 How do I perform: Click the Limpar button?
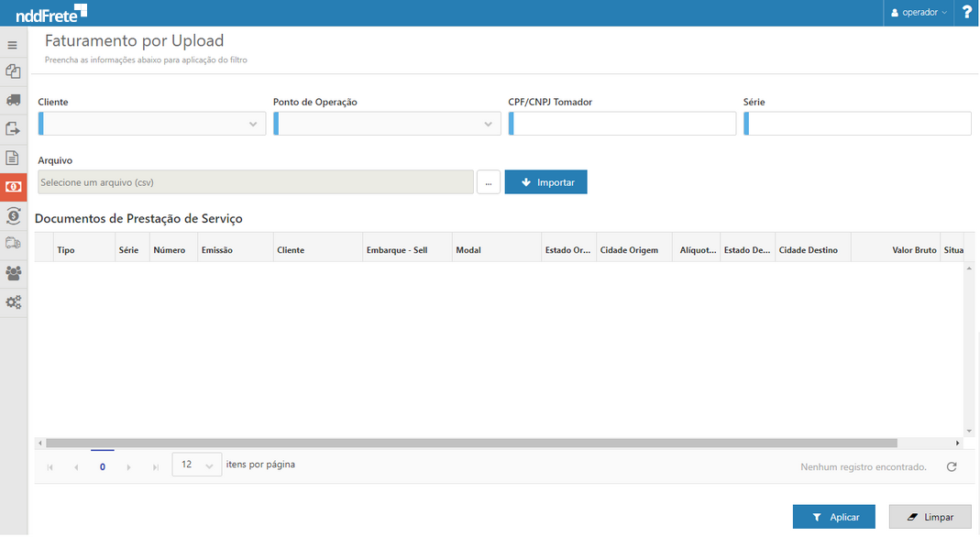929,517
